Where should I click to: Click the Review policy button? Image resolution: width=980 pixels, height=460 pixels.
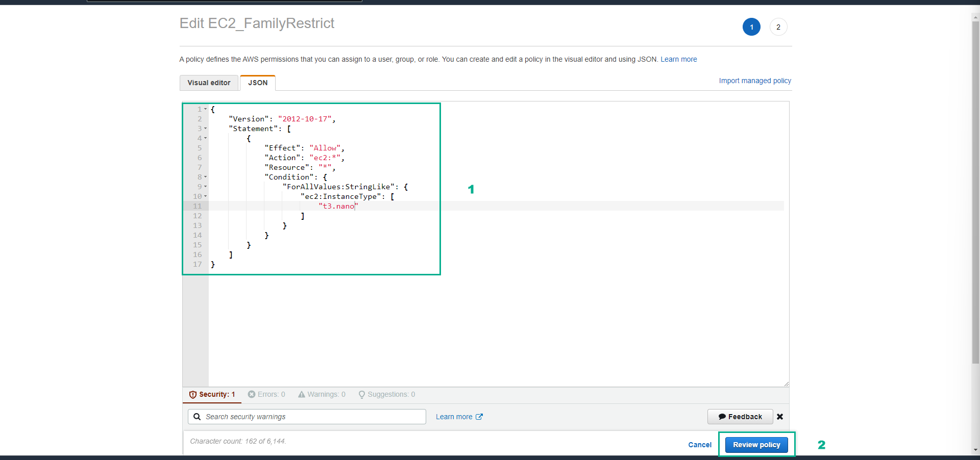(756, 445)
